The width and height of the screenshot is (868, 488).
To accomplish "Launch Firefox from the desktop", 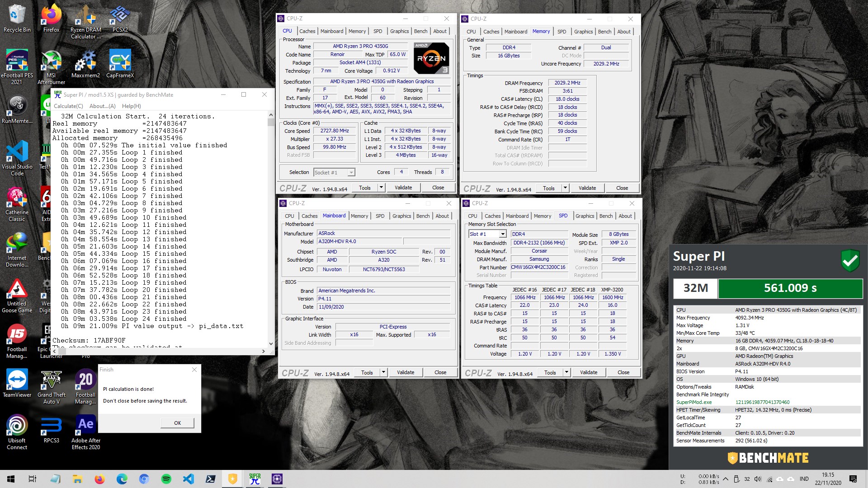I will (x=51, y=19).
